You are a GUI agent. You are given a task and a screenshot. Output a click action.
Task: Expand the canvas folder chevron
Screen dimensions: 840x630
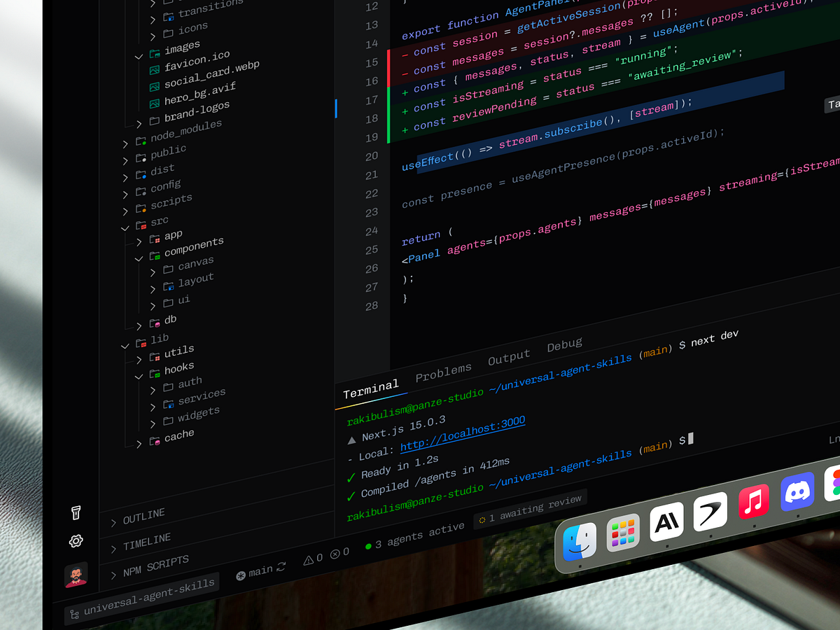[153, 273]
